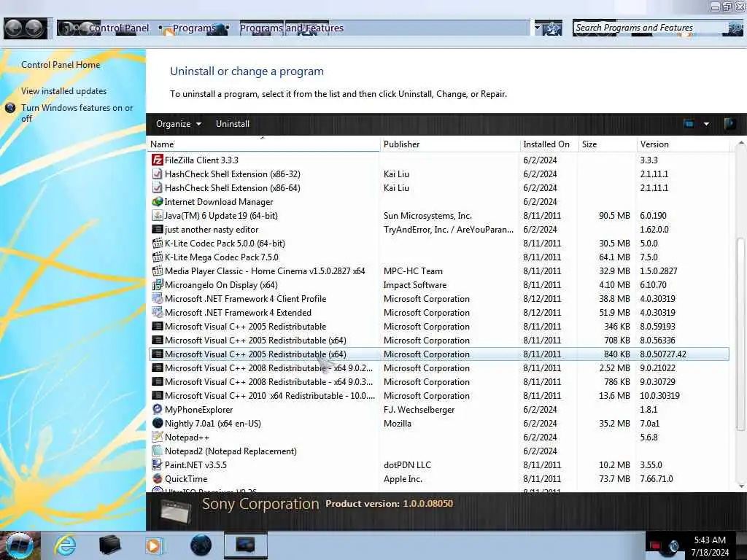Click the vertical scrollbar thumb of the list
This screenshot has width=747, height=560.
pyautogui.click(x=740, y=333)
